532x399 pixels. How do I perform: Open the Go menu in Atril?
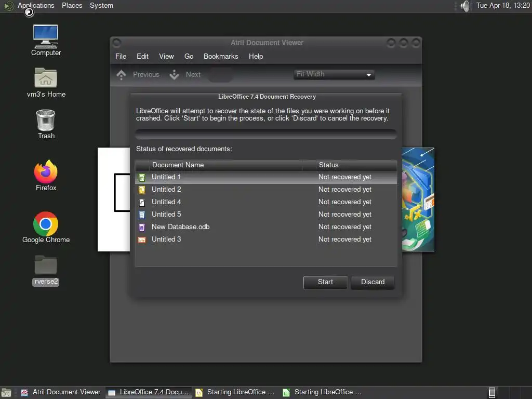(189, 56)
